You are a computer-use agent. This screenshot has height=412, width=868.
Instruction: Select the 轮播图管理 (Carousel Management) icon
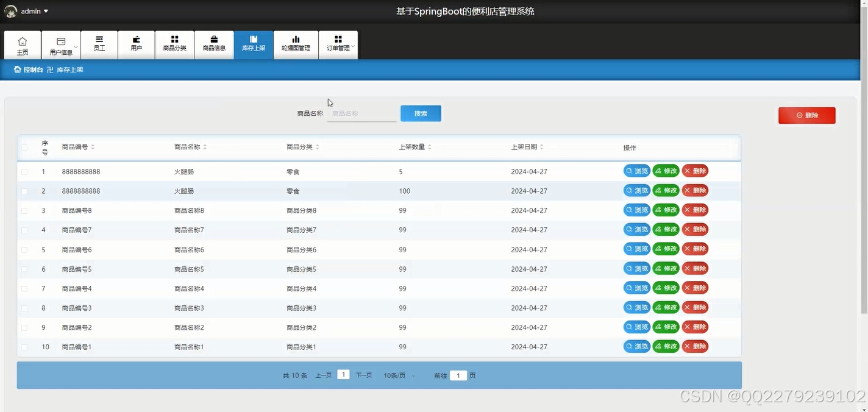pyautogui.click(x=296, y=44)
